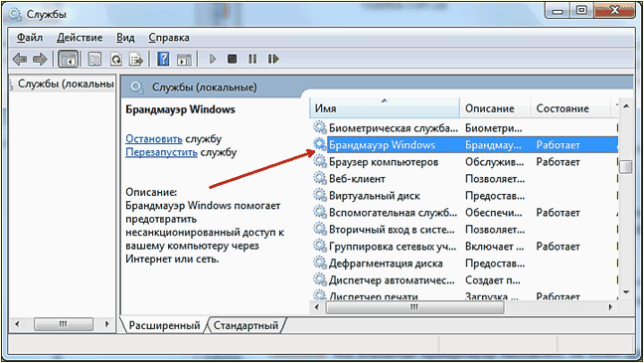Select the Вторичный вход в систе... service name
Viewport: 644px width, 363px height.
pos(392,229)
